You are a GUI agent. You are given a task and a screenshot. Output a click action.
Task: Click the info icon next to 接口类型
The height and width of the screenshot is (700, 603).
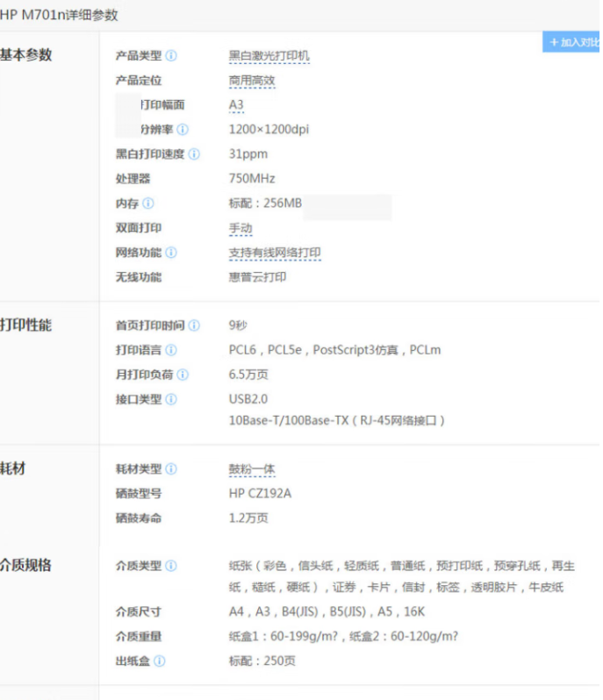click(171, 399)
